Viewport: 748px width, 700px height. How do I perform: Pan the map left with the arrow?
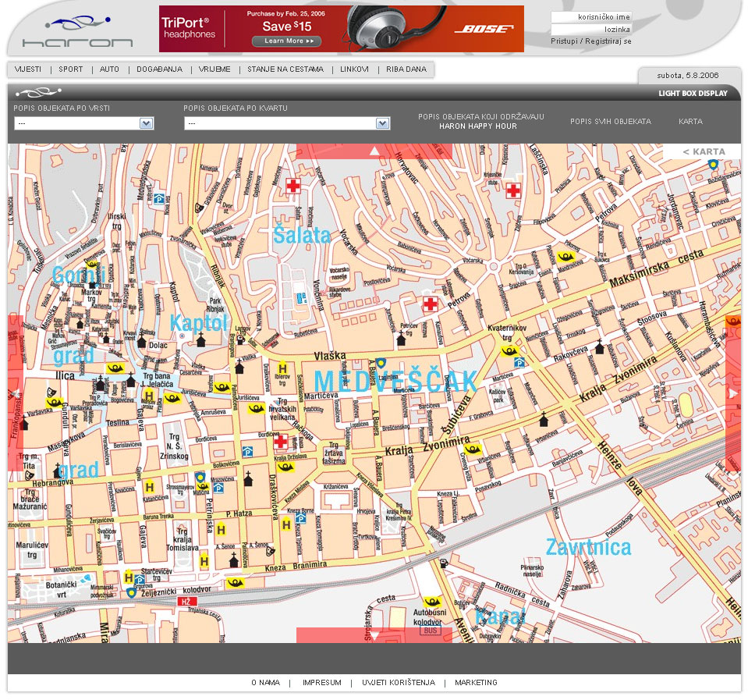15,393
